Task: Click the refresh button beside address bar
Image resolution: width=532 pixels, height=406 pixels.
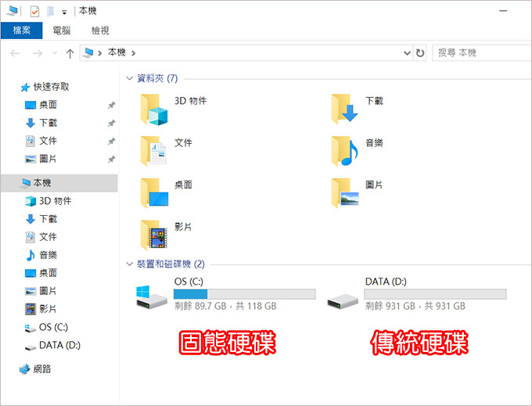Action: pyautogui.click(x=420, y=53)
